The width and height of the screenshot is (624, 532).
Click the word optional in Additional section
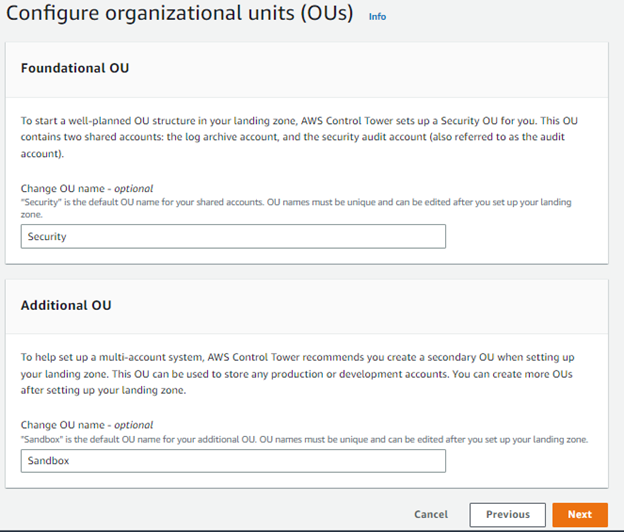tap(134, 425)
